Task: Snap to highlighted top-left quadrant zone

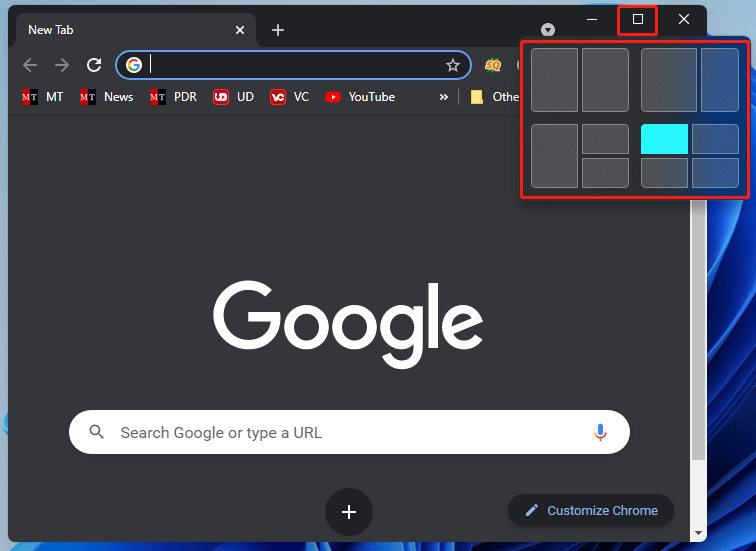Action: pyautogui.click(x=664, y=139)
